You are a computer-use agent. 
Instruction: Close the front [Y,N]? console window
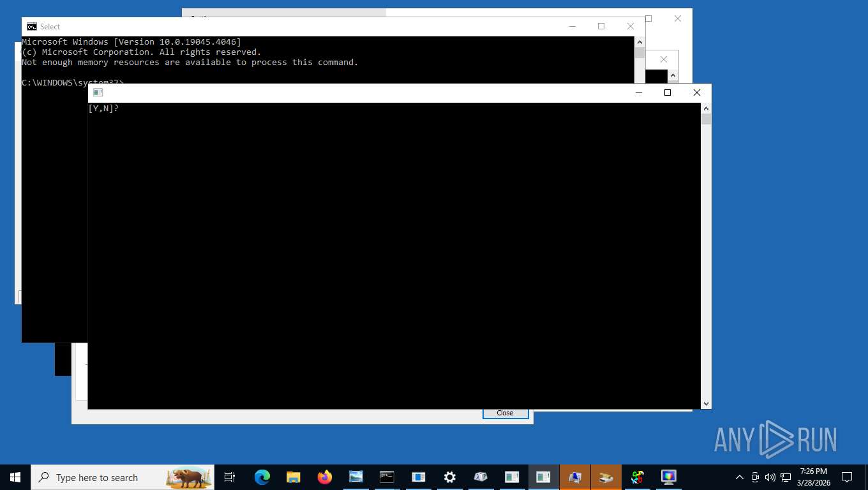coord(697,93)
